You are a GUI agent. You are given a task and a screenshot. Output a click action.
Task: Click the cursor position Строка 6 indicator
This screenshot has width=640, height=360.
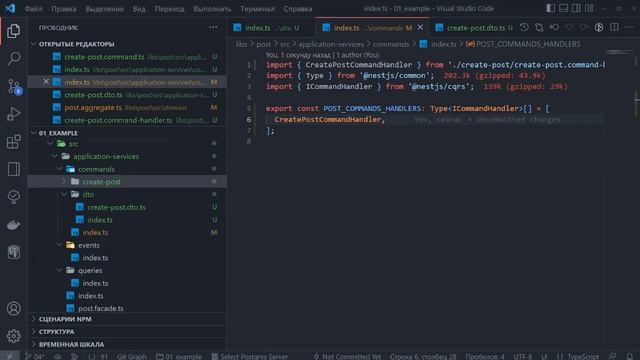coord(423,356)
